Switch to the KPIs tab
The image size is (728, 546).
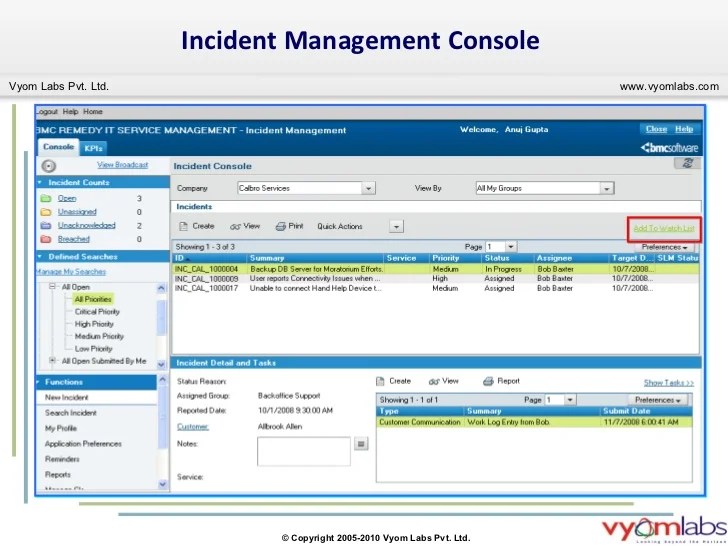tap(93, 148)
